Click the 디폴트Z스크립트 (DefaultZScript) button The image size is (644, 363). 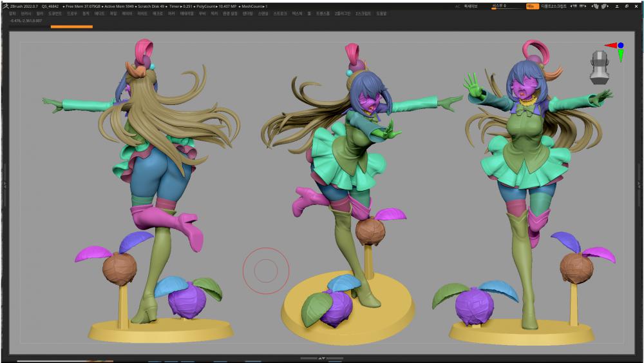(554, 6)
